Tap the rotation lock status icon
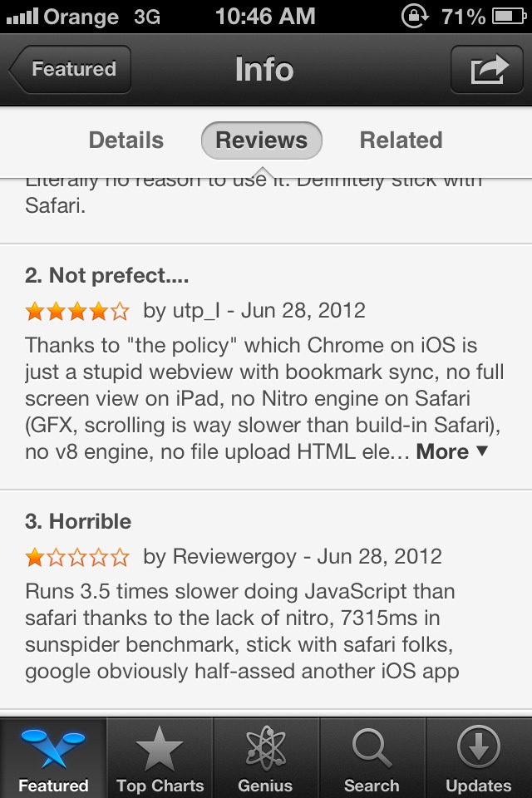The width and height of the screenshot is (532, 798). pyautogui.click(x=415, y=17)
